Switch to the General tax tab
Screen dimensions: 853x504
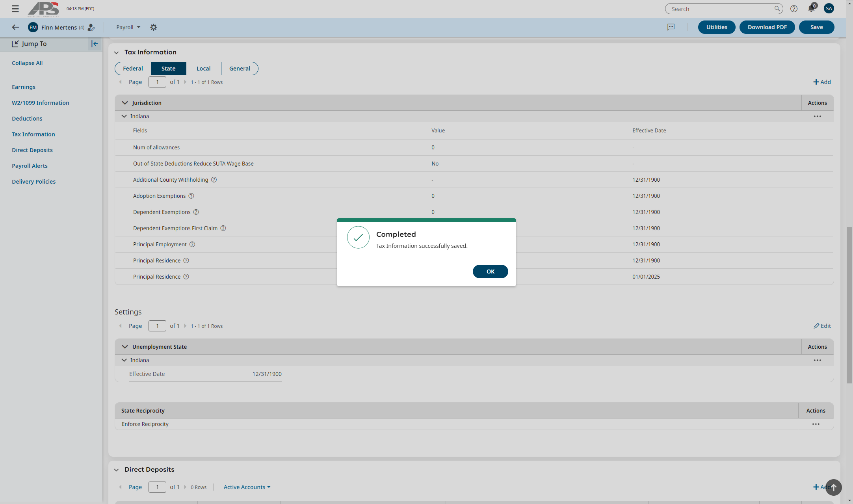240,69
